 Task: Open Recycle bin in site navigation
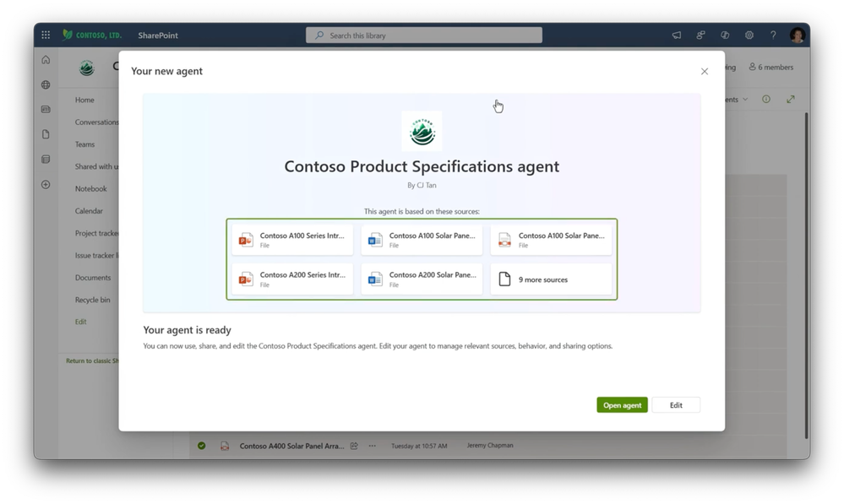point(92,300)
